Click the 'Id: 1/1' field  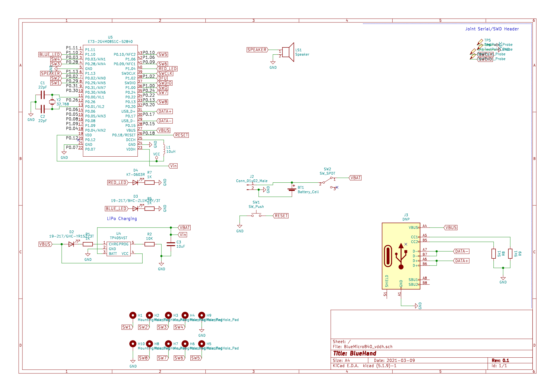click(x=499, y=366)
